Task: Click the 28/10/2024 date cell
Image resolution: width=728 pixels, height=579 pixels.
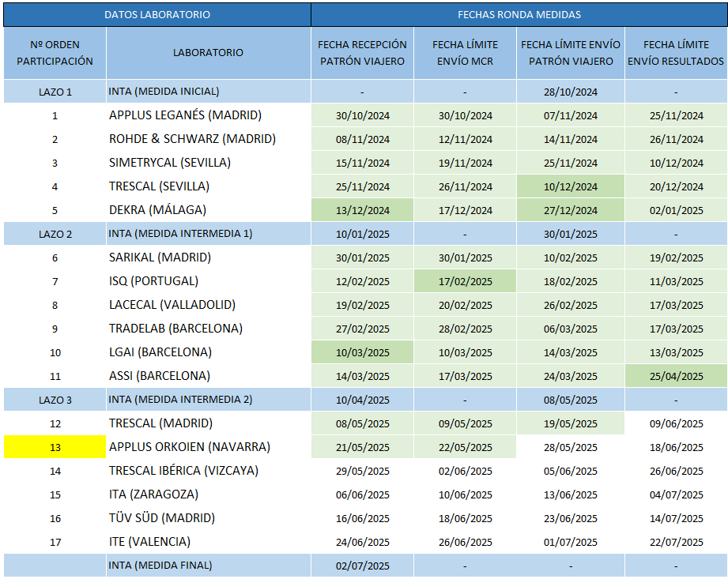Action: pos(571,92)
